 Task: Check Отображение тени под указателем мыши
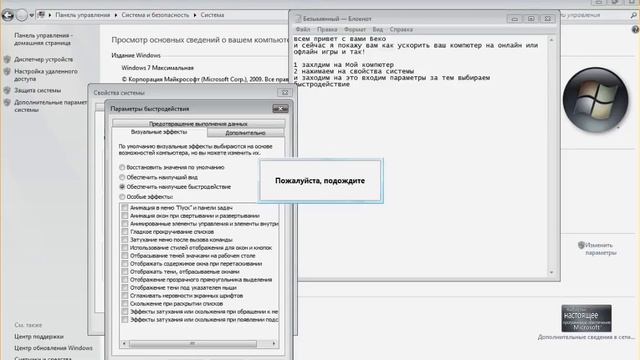click(x=125, y=288)
